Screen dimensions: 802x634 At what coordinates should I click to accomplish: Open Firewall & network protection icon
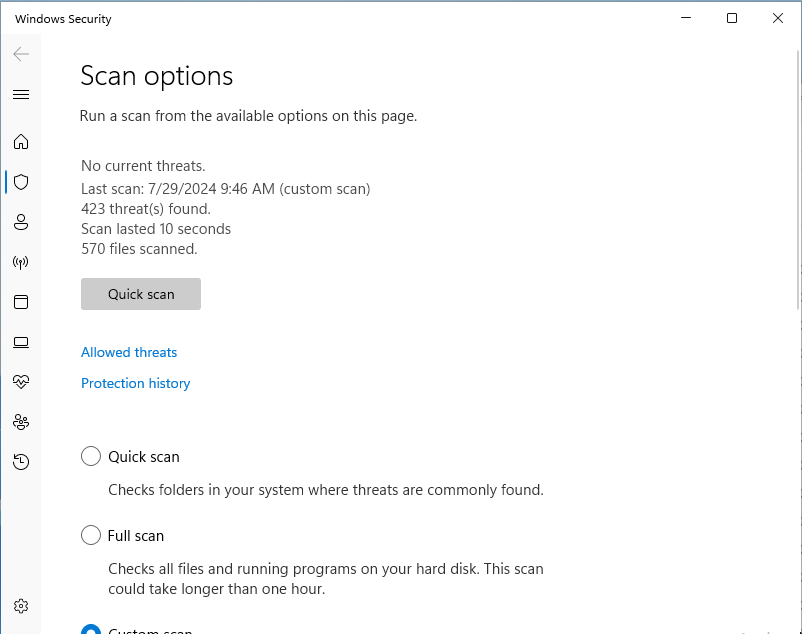(x=21, y=262)
